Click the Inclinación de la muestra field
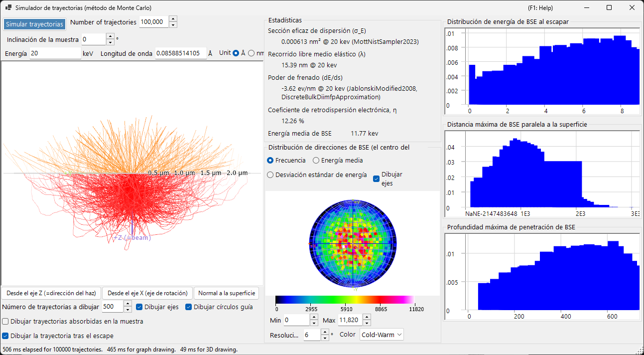 pyautogui.click(x=94, y=39)
